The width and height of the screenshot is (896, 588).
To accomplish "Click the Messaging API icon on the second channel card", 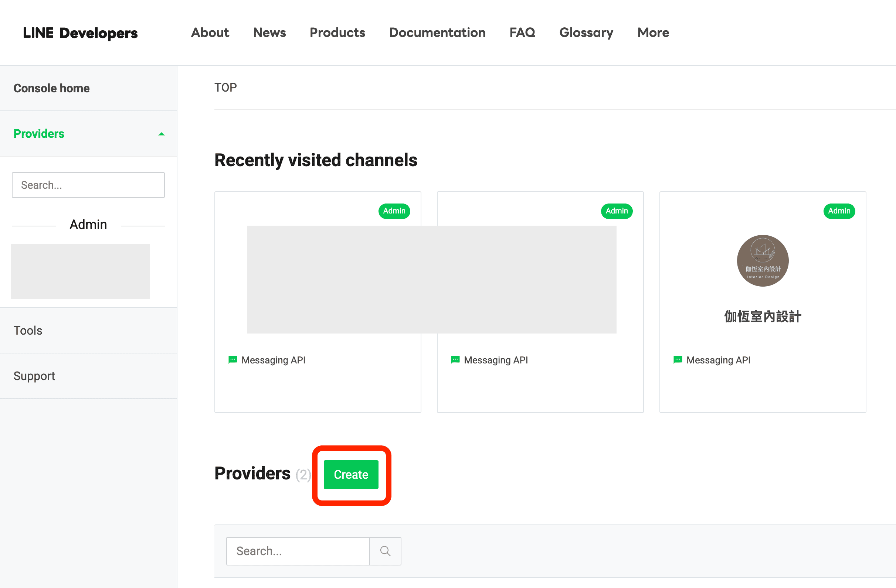I will [x=455, y=360].
